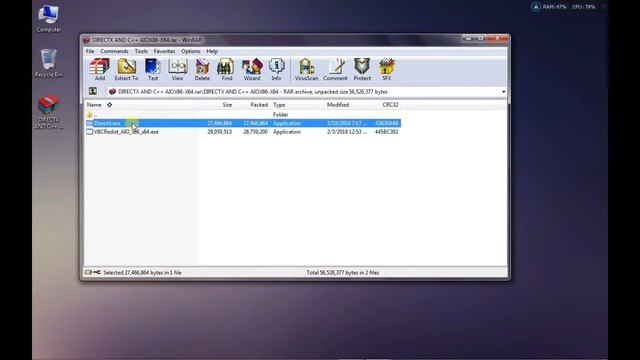Image resolution: width=640 pixels, height=360 pixels.
Task: Select the DIRECTX AND C++ desktop archive
Action: [49, 112]
